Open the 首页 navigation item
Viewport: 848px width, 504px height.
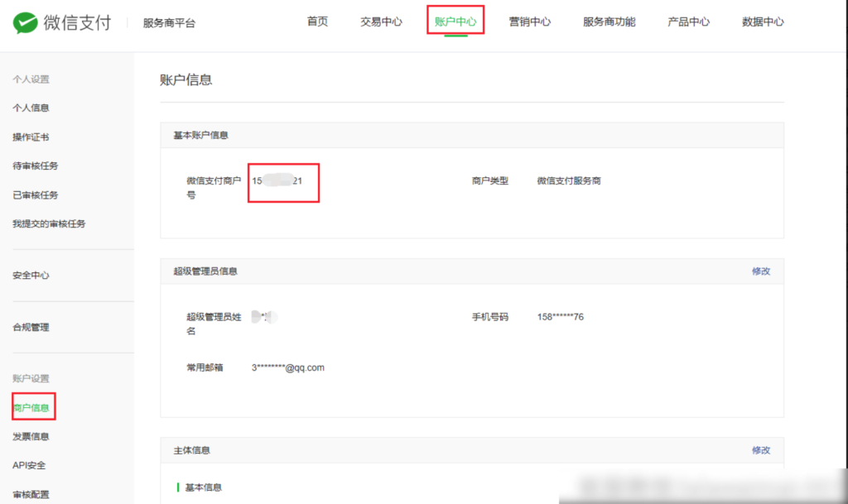point(317,22)
